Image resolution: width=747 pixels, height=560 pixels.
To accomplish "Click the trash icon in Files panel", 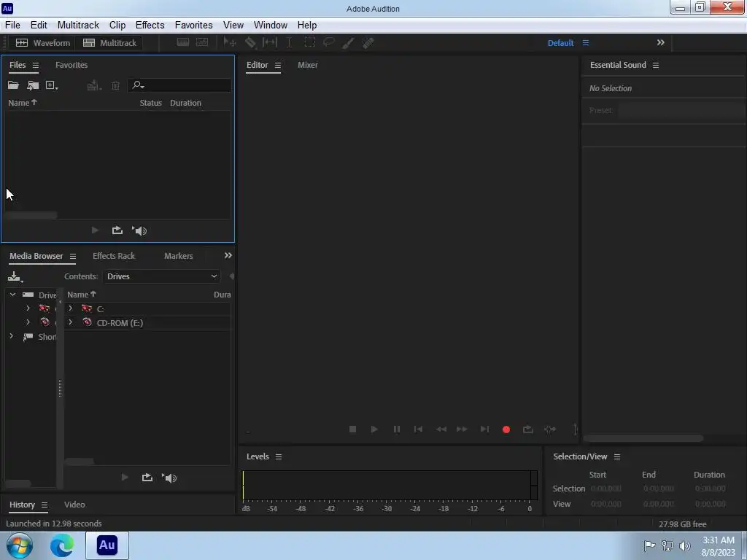I will pos(115,85).
